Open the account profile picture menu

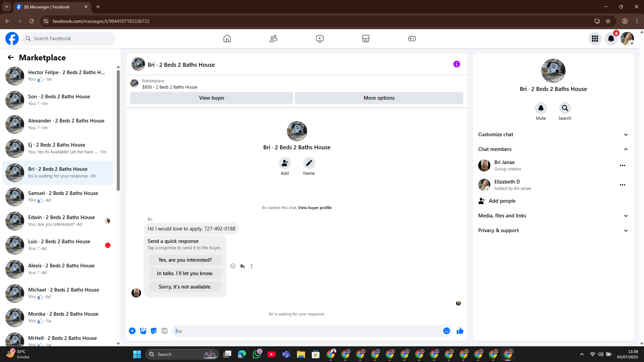(x=627, y=39)
